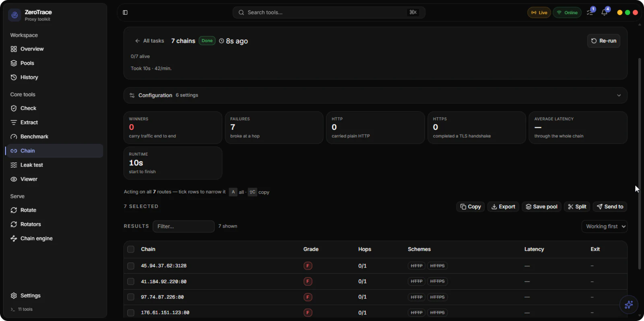Select the Chain tool

[x=54, y=151]
